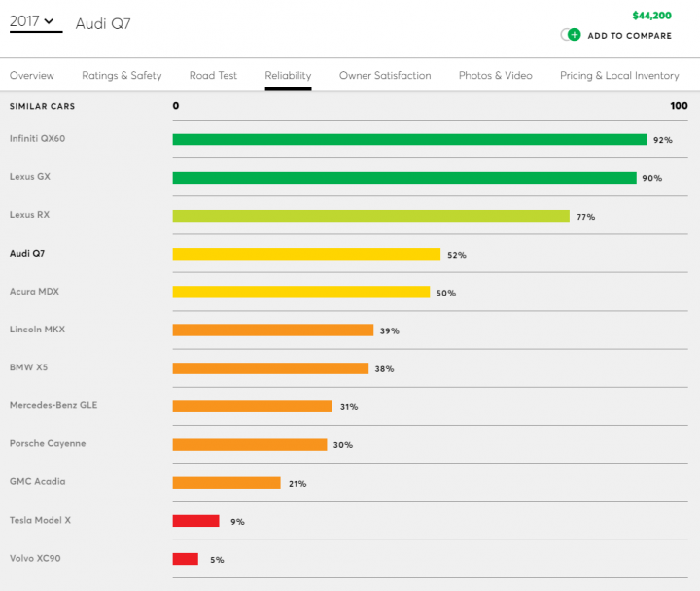This screenshot has height=591, width=700.
Task: Select the Audi Q7 row label
Action: coord(27,253)
